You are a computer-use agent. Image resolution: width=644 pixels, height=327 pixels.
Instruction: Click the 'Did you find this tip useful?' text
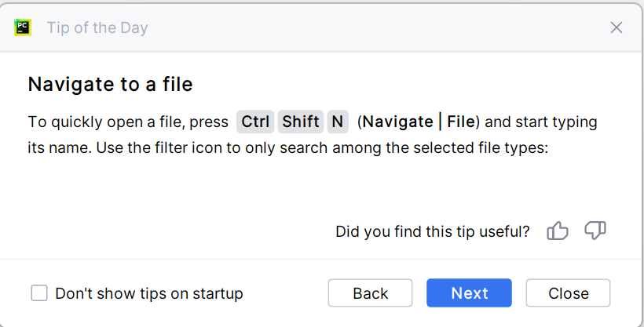pos(432,231)
